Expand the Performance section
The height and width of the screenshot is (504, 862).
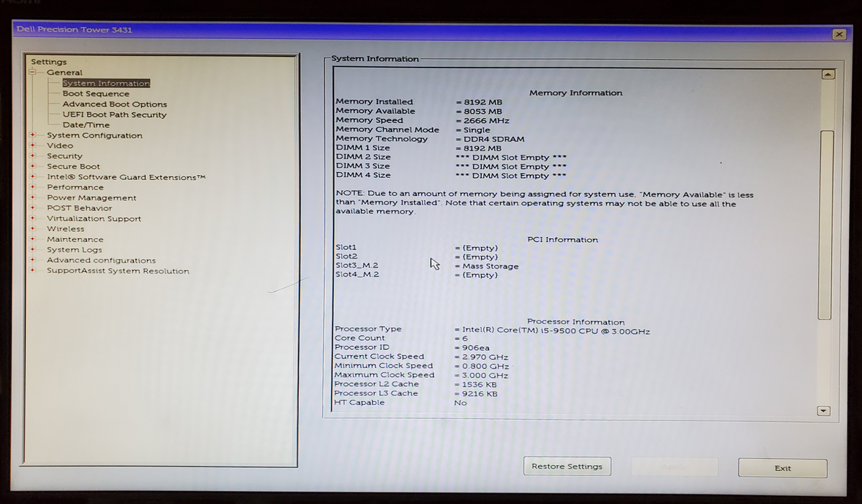pos(32,187)
